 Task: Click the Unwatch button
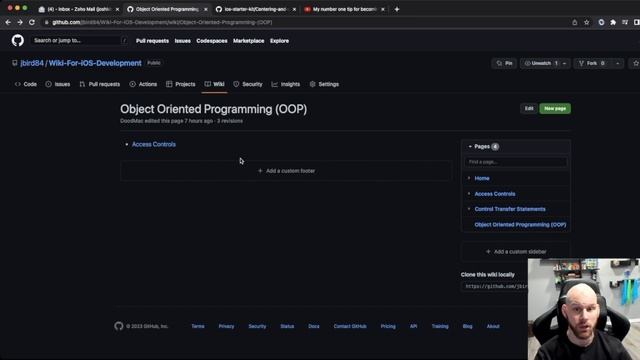(x=540, y=63)
